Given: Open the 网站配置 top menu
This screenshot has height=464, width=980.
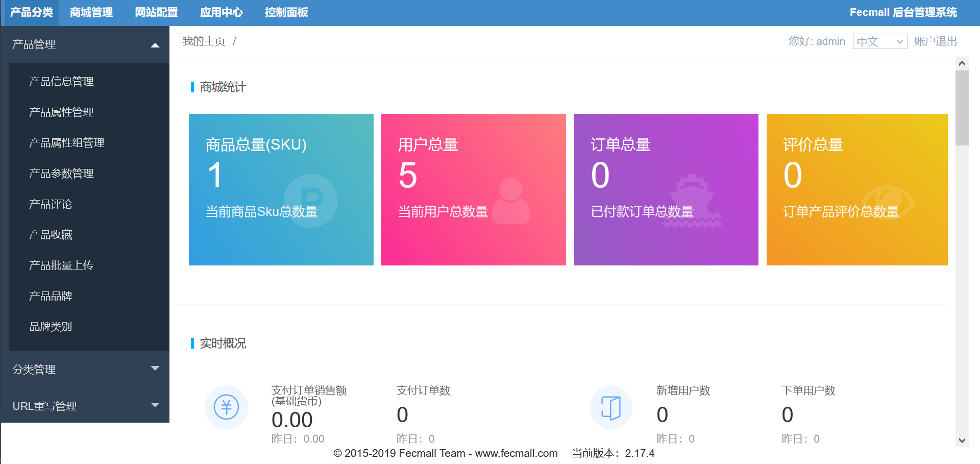Looking at the screenshot, I should point(156,12).
